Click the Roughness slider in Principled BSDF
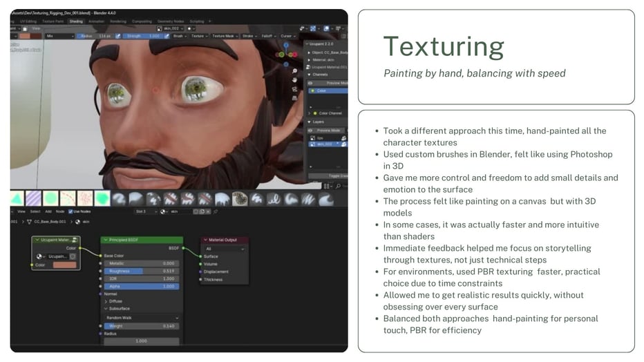The image size is (644, 362). click(x=142, y=271)
